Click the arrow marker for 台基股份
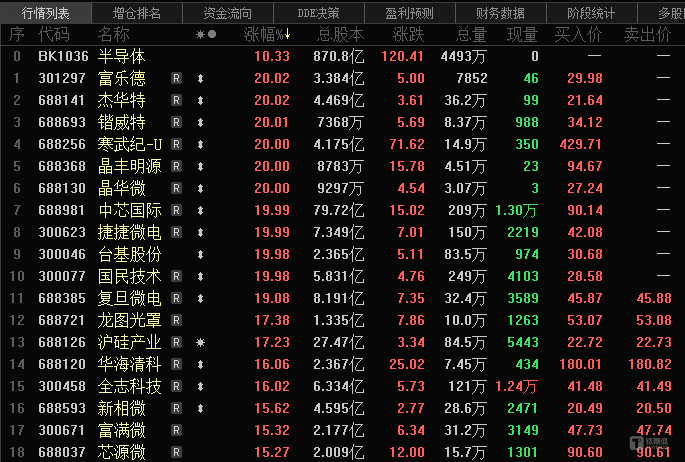 click(201, 255)
